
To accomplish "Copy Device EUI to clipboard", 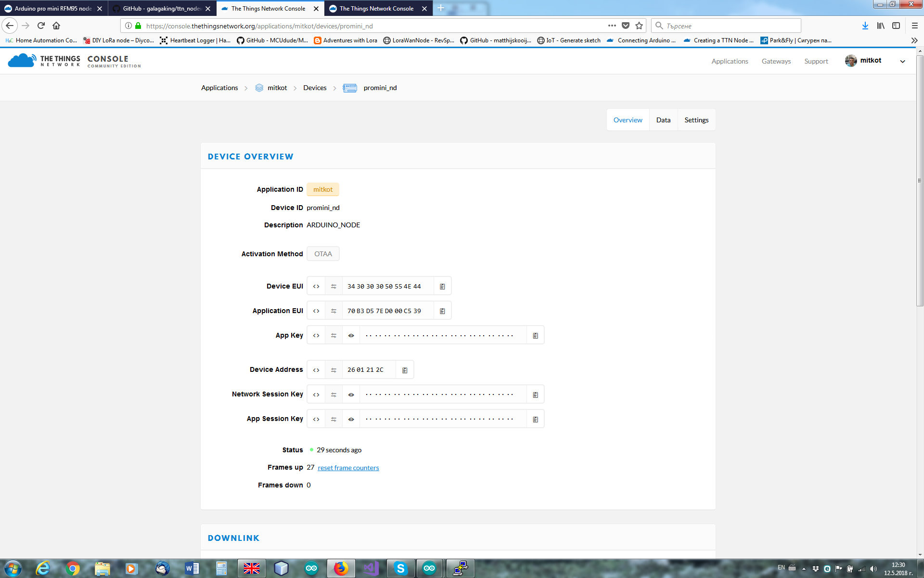I will coord(442,286).
